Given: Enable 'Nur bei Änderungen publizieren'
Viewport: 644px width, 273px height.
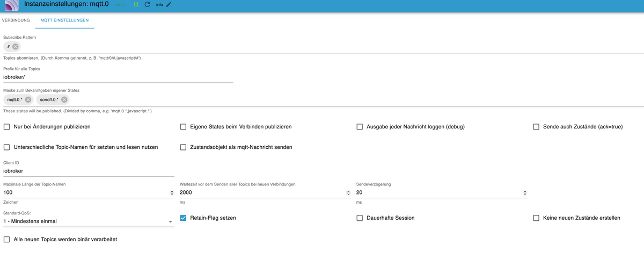Looking at the screenshot, I should [x=7, y=127].
